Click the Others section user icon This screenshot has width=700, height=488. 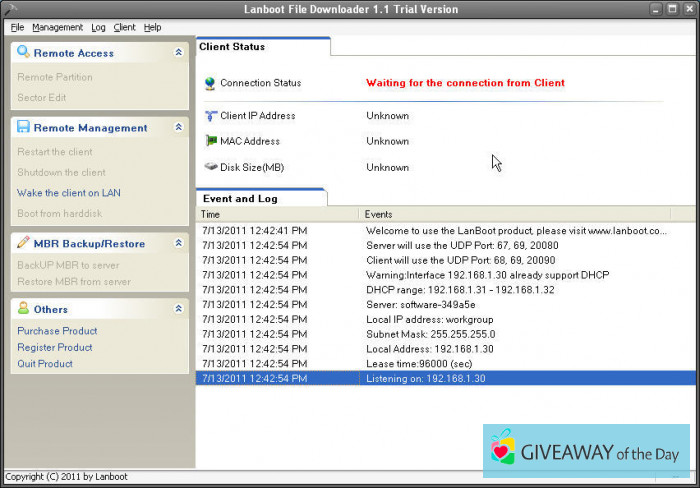click(24, 309)
